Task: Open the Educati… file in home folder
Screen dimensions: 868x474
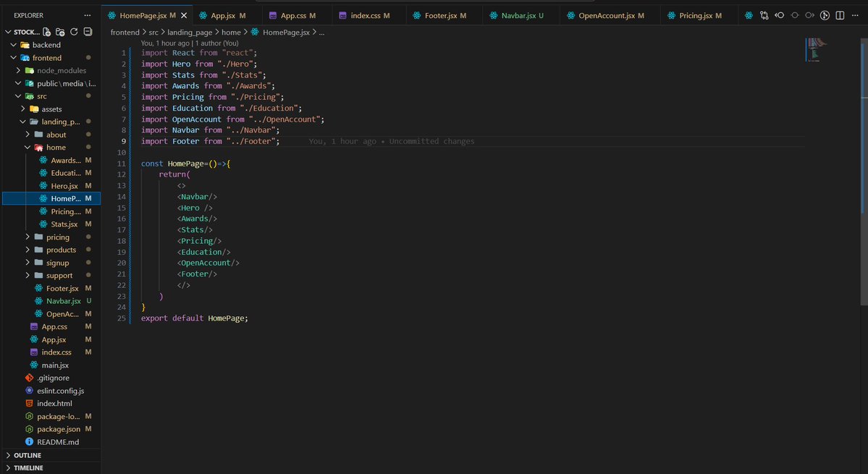Action: point(51,172)
